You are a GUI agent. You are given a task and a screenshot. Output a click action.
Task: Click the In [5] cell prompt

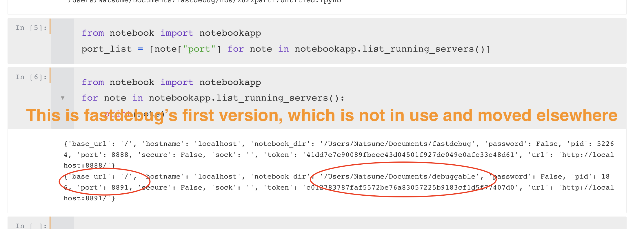[31, 28]
